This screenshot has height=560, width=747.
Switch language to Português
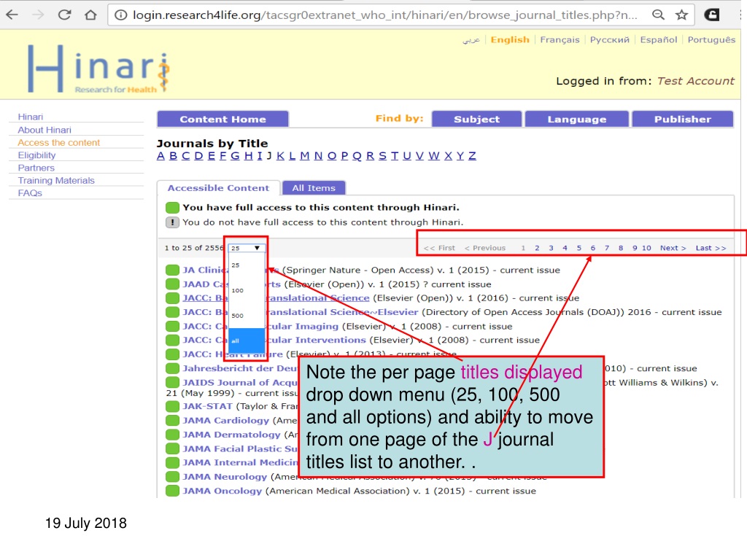tap(711, 39)
